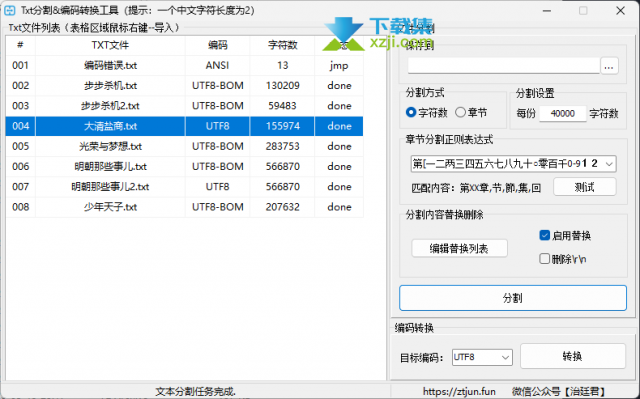Click the 分割 button
This screenshot has height=399, width=640.
pyautogui.click(x=513, y=298)
